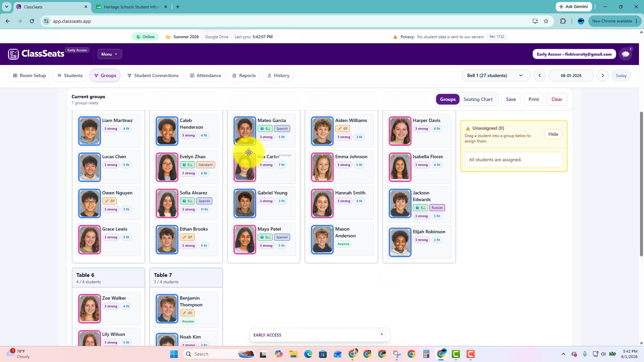
Task: Jump to Today's date
Action: point(621,75)
